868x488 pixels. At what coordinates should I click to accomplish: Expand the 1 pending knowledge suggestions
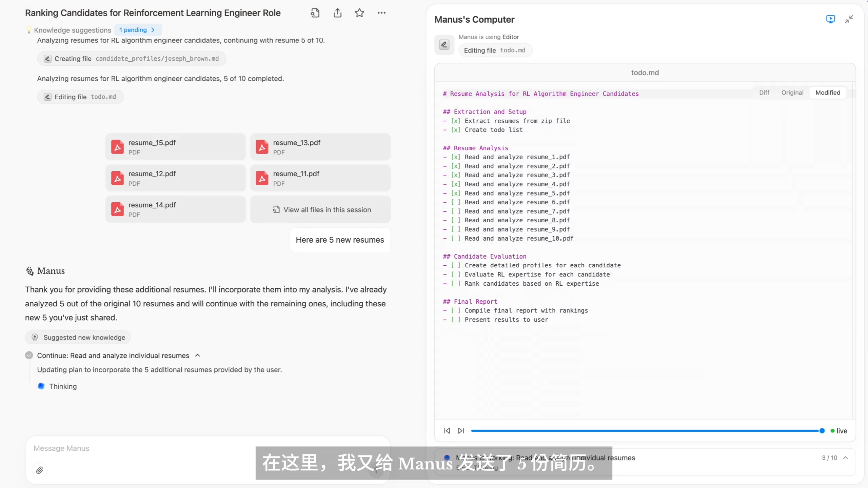137,30
